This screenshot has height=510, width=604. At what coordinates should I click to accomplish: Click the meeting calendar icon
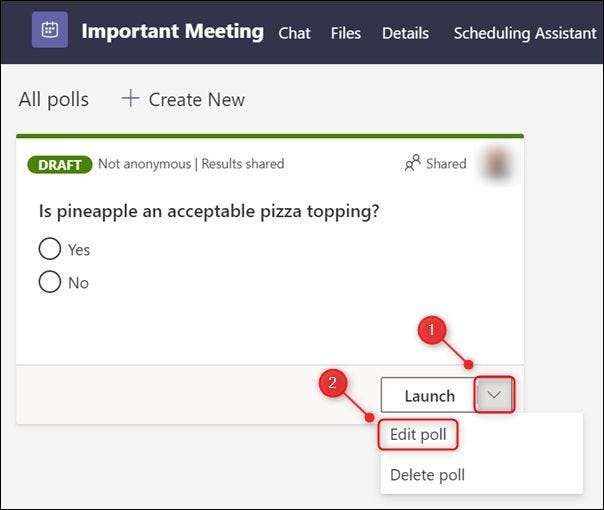pos(49,30)
